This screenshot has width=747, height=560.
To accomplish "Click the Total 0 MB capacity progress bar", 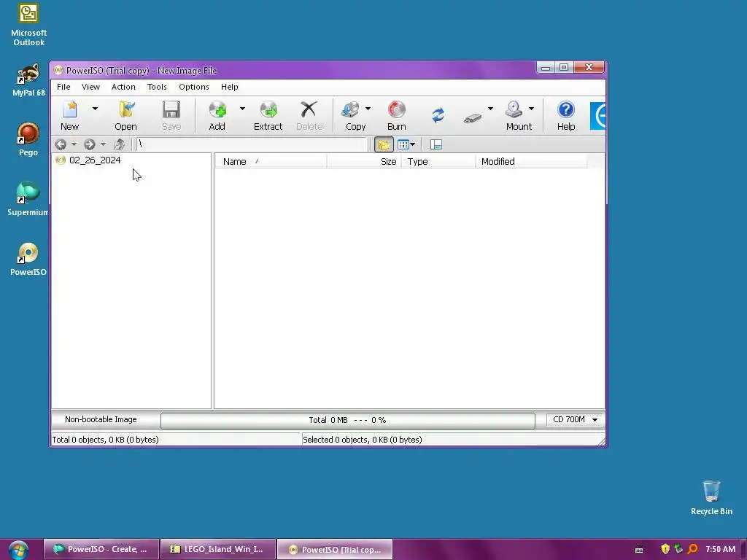I will [x=348, y=421].
